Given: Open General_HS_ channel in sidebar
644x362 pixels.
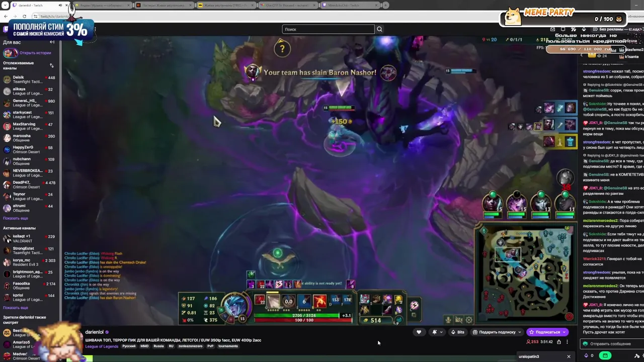Looking at the screenshot, I should (30, 103).
